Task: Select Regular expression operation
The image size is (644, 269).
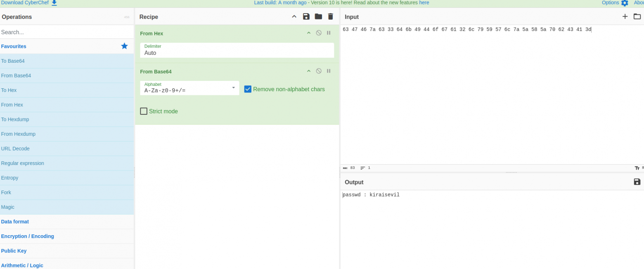Action: pyautogui.click(x=67, y=163)
